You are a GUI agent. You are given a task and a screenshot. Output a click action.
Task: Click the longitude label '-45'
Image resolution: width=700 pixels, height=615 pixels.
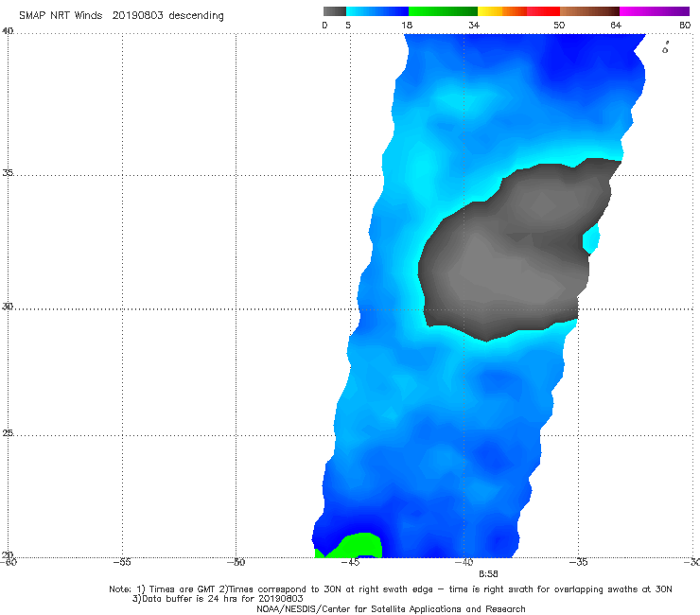[x=350, y=562]
